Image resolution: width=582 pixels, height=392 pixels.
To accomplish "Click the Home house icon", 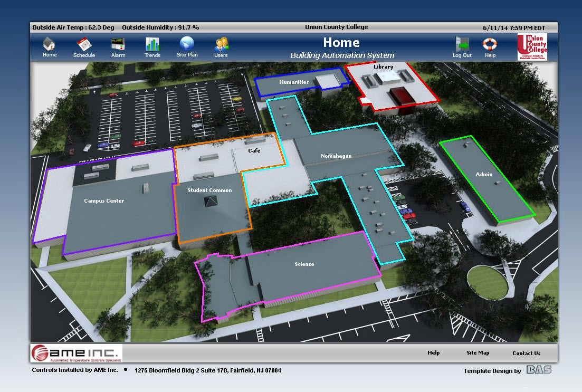I will pos(50,44).
